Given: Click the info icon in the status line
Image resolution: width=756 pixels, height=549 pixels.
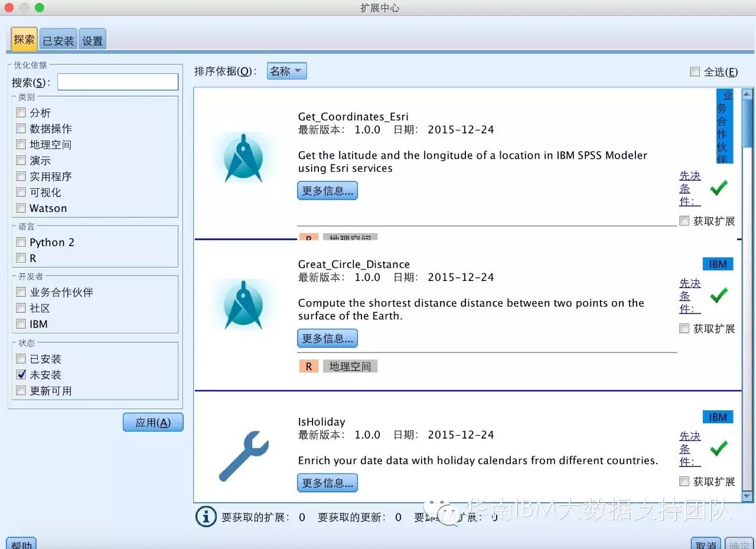Looking at the screenshot, I should click(206, 517).
